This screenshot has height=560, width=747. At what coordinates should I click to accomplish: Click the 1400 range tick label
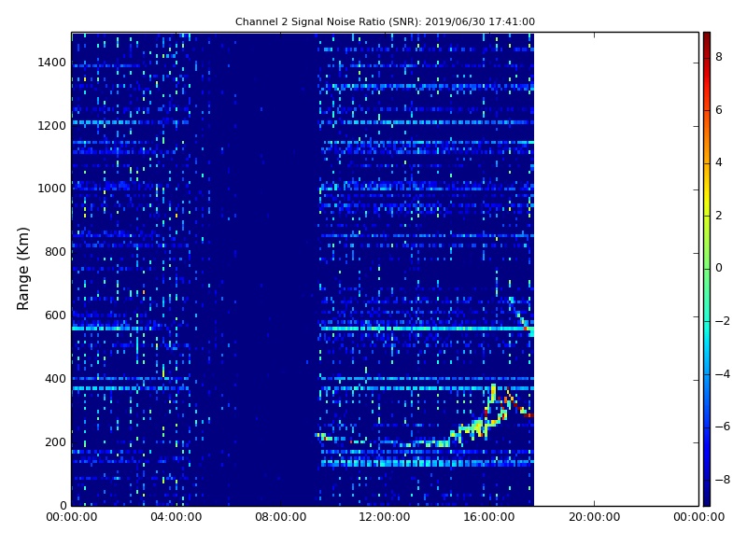pos(52,63)
